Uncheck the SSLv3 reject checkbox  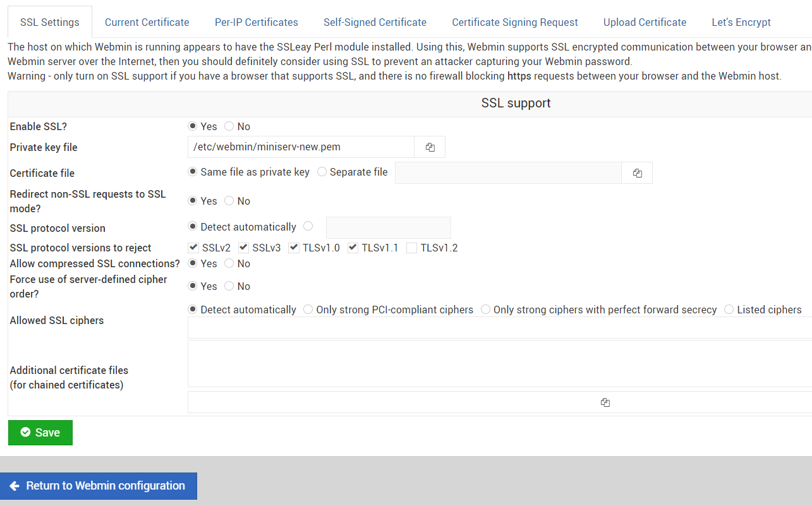point(243,248)
